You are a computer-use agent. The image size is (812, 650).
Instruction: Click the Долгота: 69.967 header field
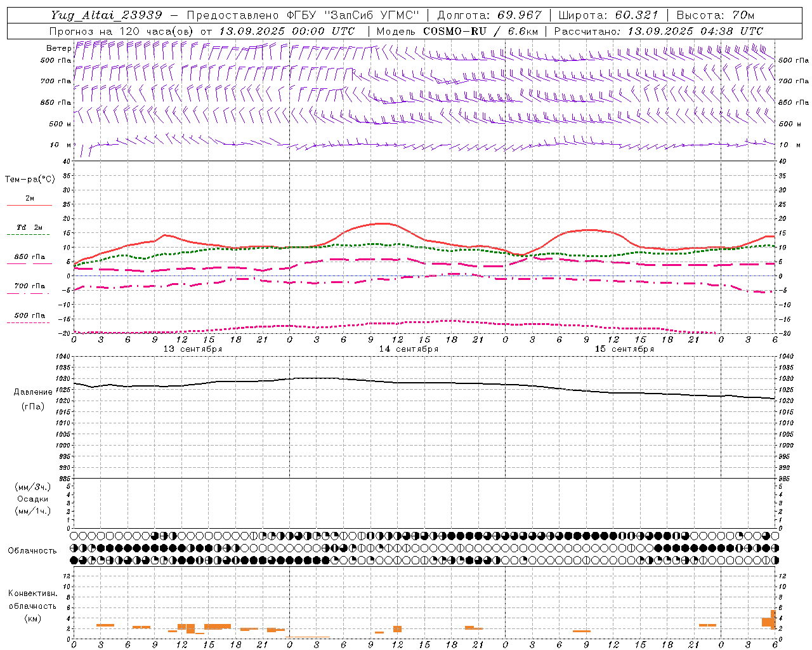489,15
